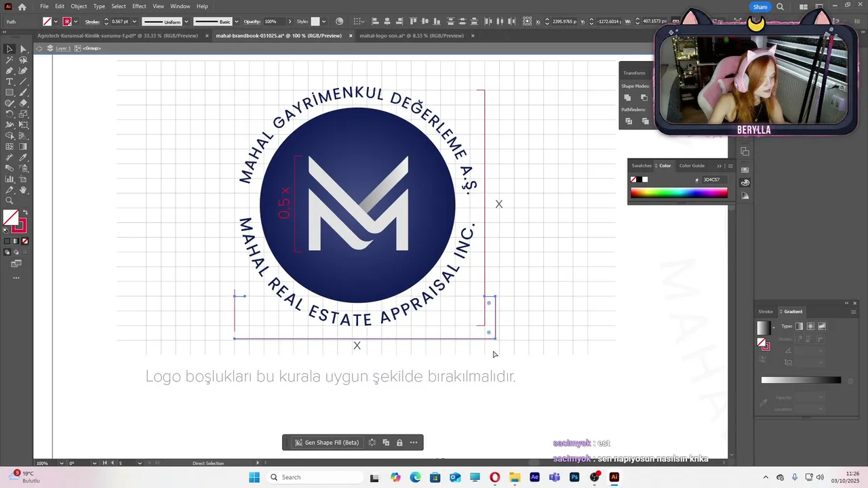
Task: Switch to Color Guide panel tab
Action: [692, 165]
